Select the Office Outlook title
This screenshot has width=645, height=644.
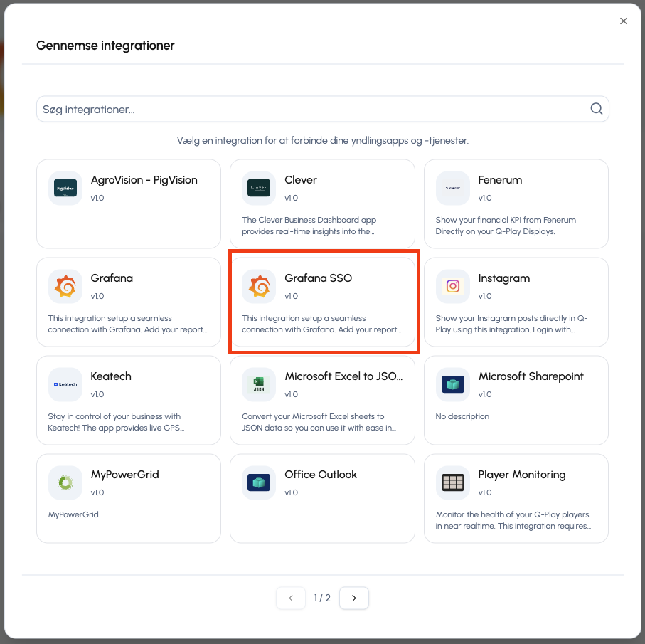click(321, 475)
